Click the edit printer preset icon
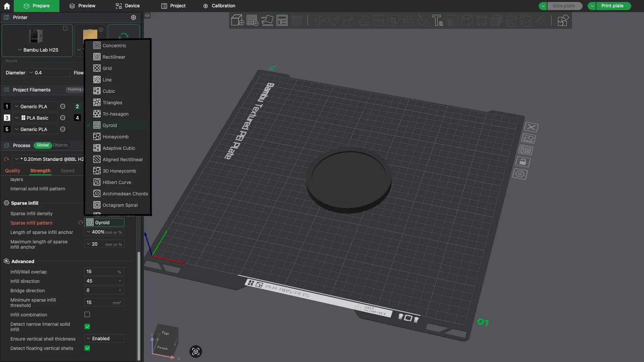The image size is (644, 362). point(65,28)
